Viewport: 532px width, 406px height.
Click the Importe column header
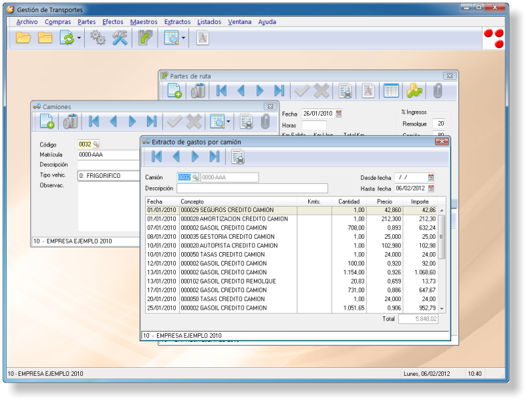pos(420,201)
